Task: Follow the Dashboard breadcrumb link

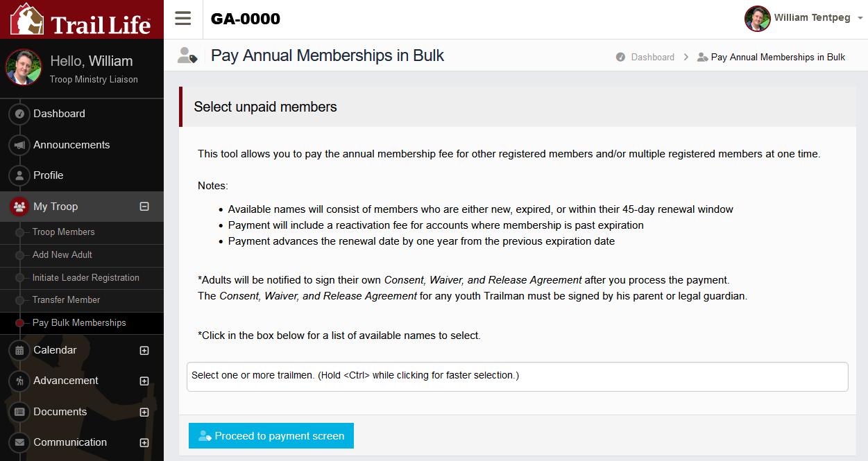Action: 652,58
